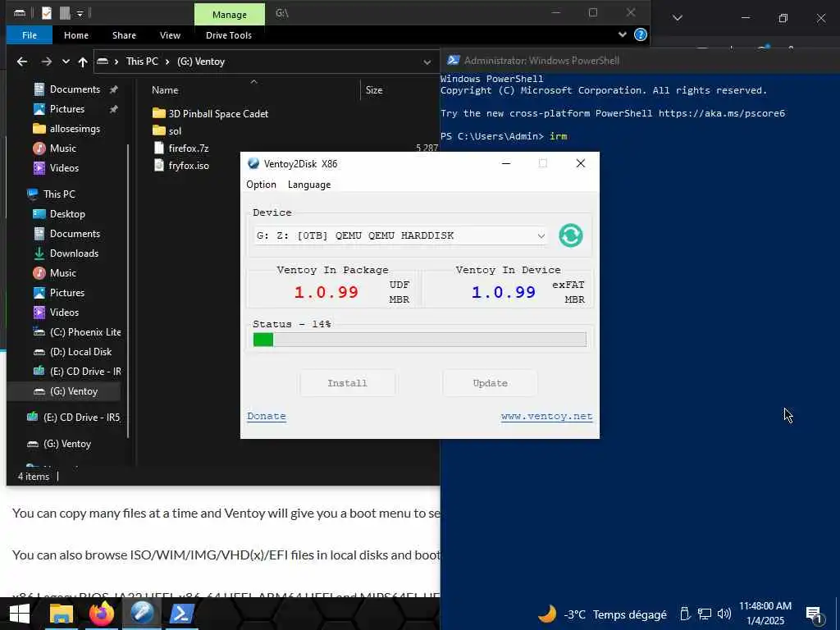Switch to the Share ribbon tab

click(124, 35)
